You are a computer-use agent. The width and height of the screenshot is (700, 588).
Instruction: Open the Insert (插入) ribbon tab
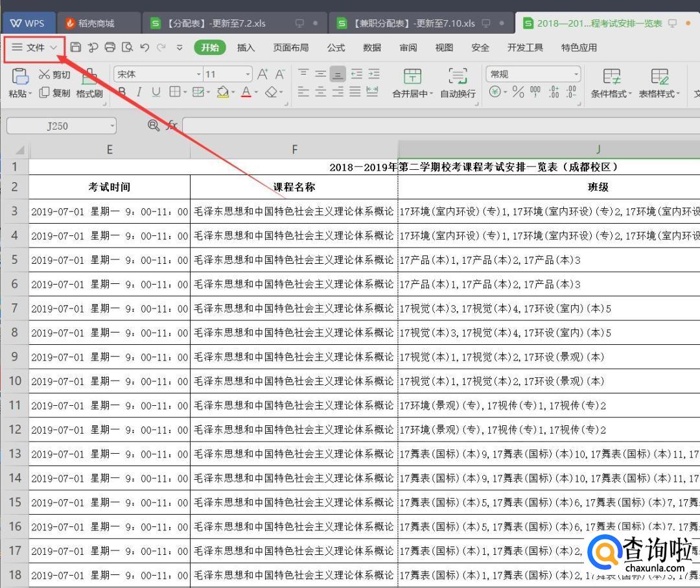click(x=246, y=47)
